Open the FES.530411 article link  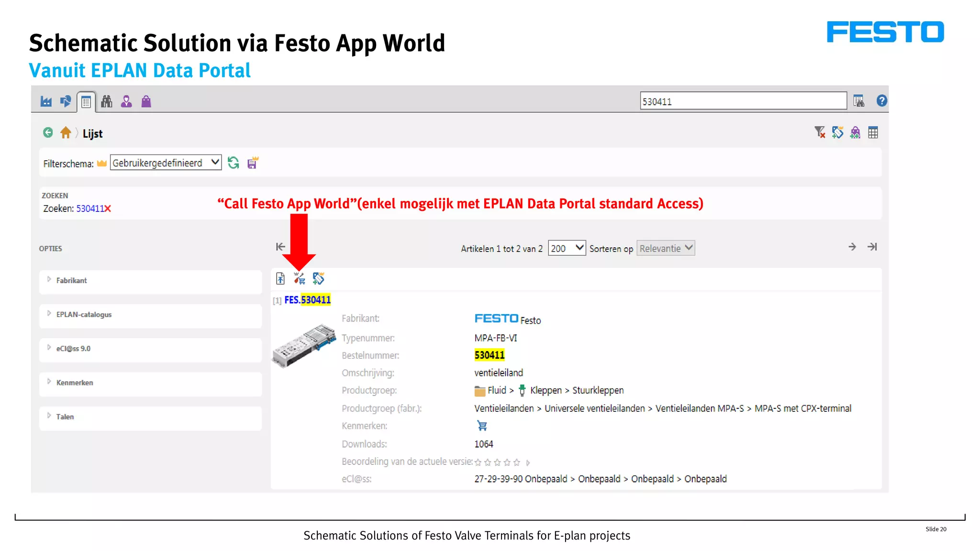tap(307, 300)
